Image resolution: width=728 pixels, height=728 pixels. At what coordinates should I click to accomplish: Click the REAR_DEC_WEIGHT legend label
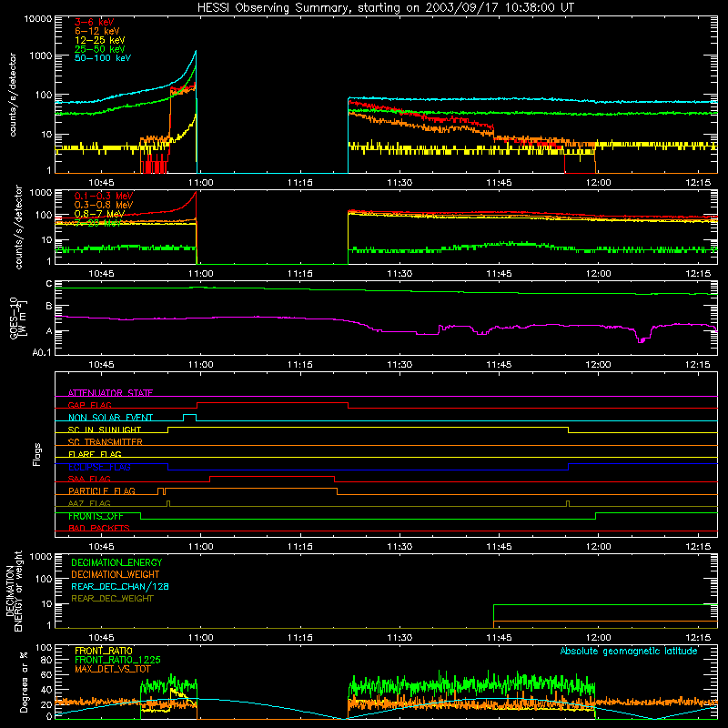[112, 599]
